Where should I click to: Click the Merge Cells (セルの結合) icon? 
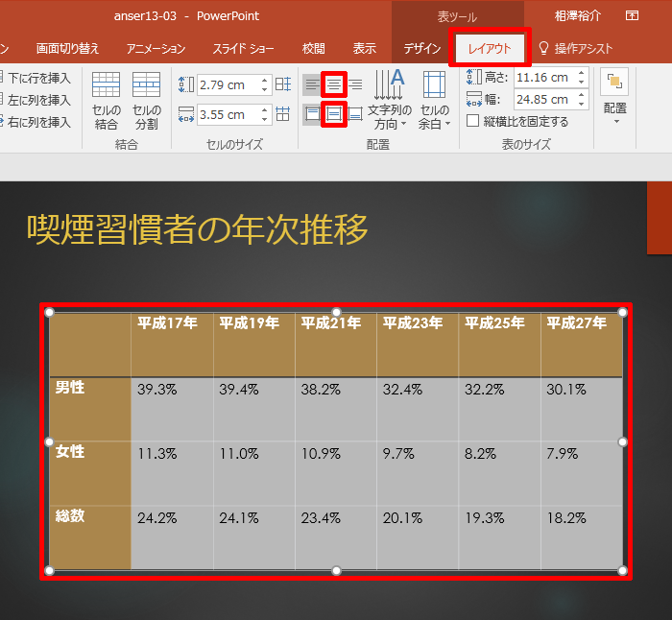coord(106,84)
